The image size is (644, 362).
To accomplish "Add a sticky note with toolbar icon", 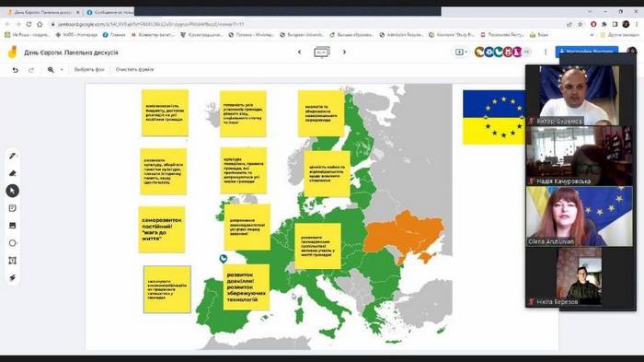I will pos(12,208).
